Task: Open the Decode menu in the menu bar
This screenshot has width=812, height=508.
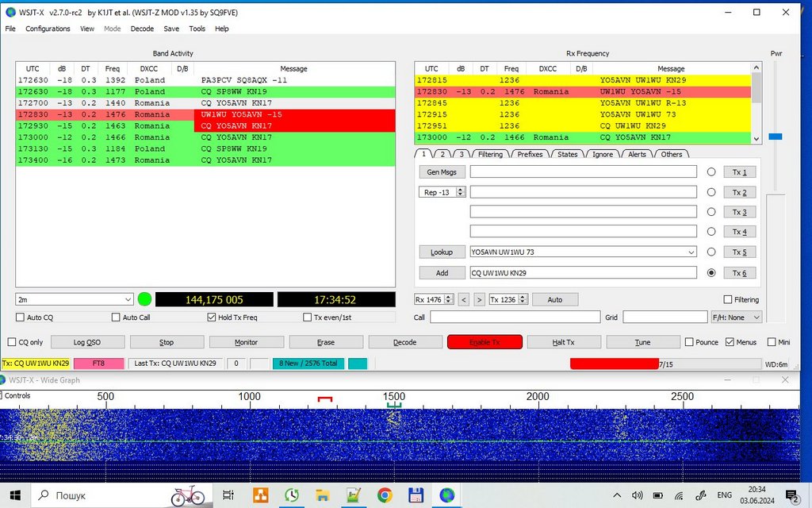Action: [142, 29]
